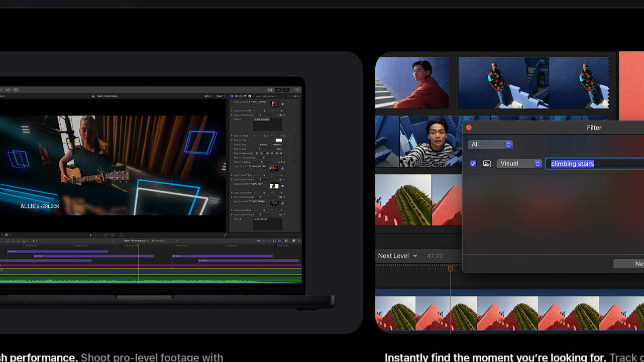Open the Visual criteria dropdown

(519, 164)
